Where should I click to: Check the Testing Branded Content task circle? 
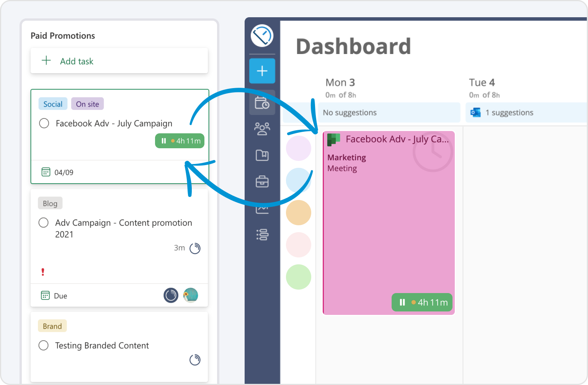(x=43, y=345)
